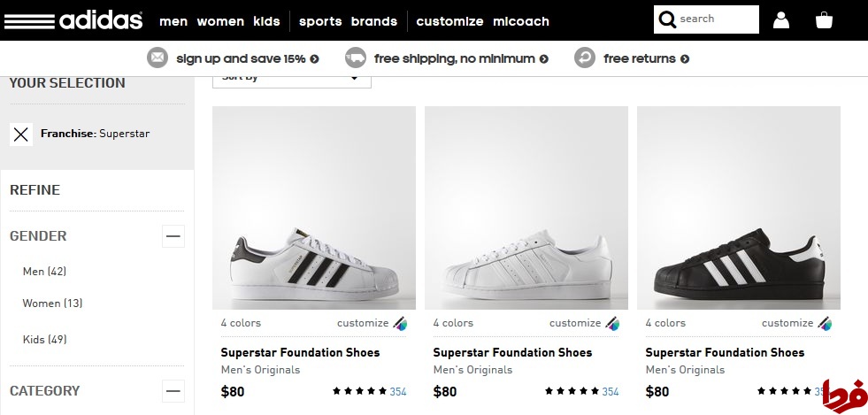Open the customize menu
The image size is (868, 415).
point(449,21)
